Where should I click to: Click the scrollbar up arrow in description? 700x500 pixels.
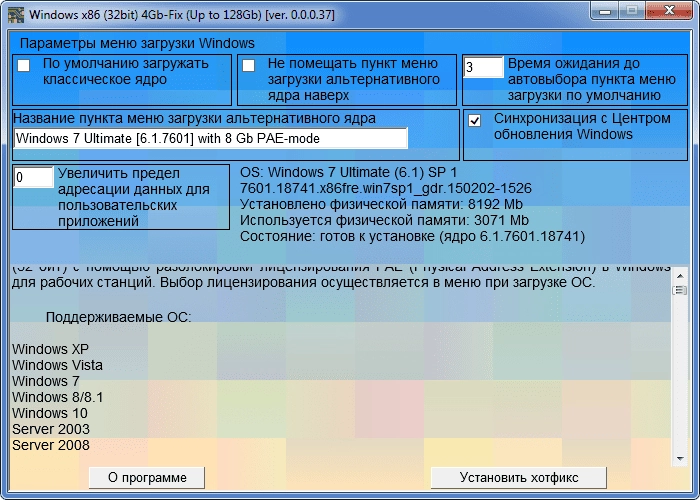pos(680,275)
